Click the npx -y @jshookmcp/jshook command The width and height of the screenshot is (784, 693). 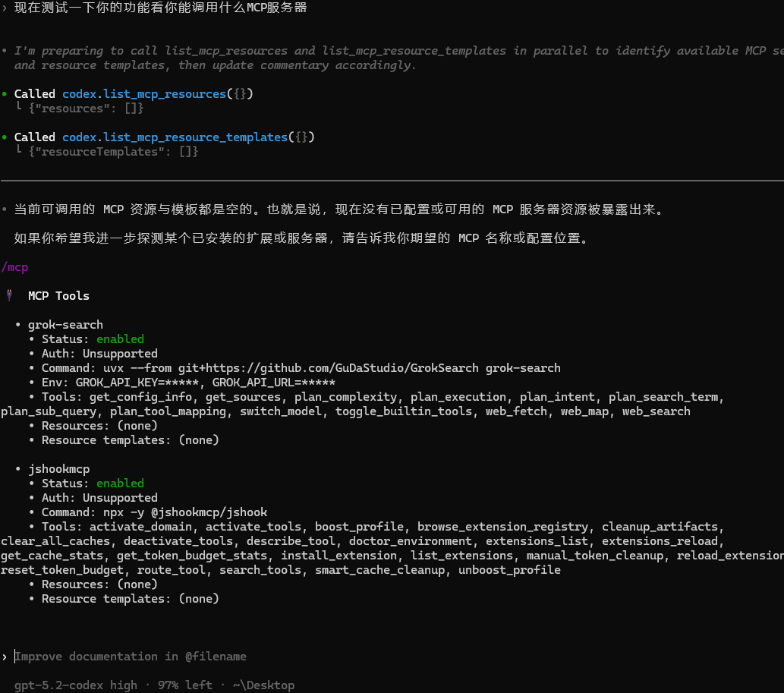point(185,512)
